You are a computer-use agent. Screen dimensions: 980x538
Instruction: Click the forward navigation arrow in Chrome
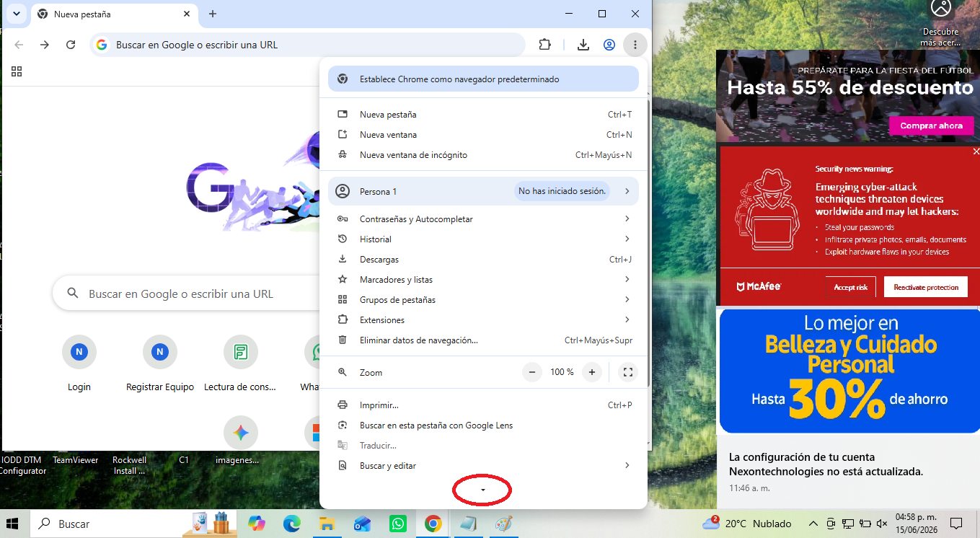click(45, 45)
